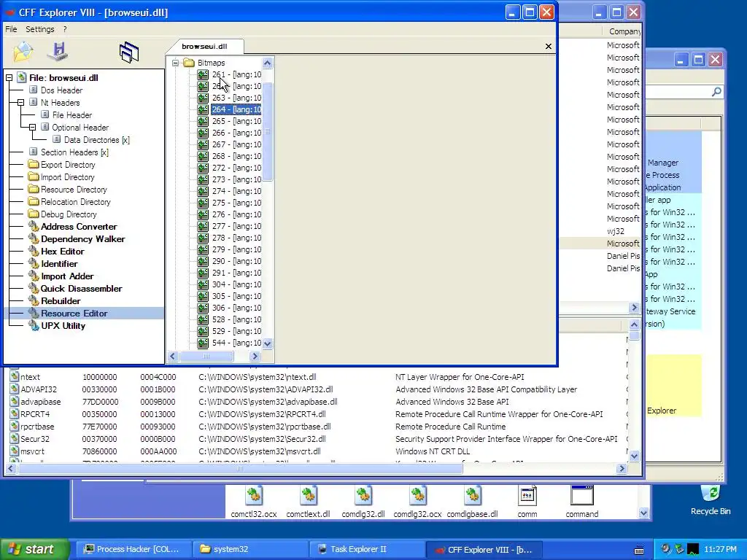Viewport: 747px width, 560px height.
Task: Click the windows list toolbar icon
Action: (129, 52)
